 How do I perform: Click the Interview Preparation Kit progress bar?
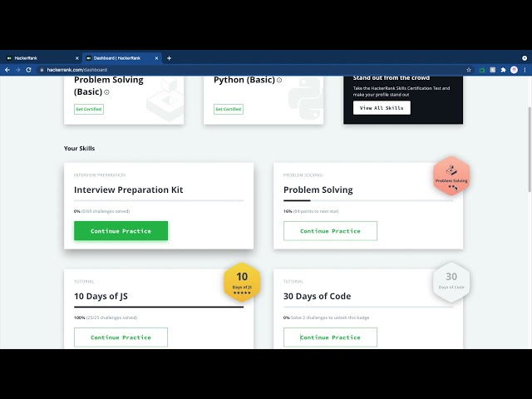pos(159,200)
